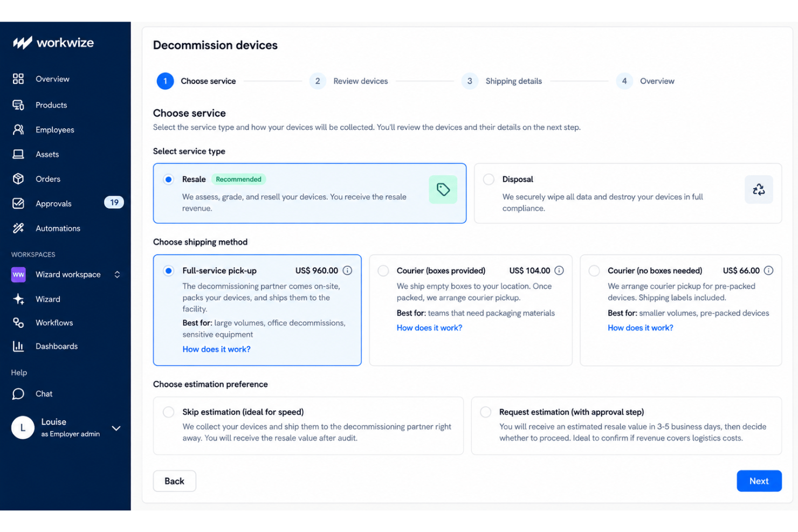Image resolution: width=798 pixels, height=532 pixels.
Task: Click the Workwize logo
Action: click(x=53, y=43)
